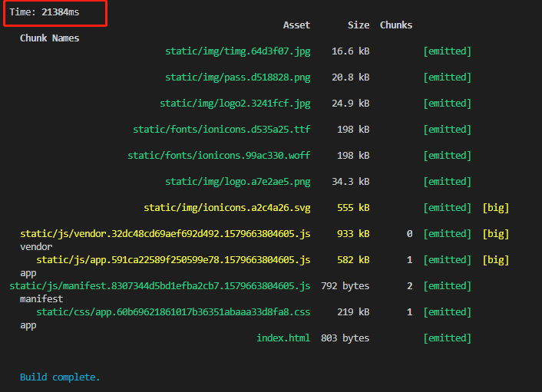Select static/img/ionicons.a2c4a26.svg asset path

coord(227,208)
